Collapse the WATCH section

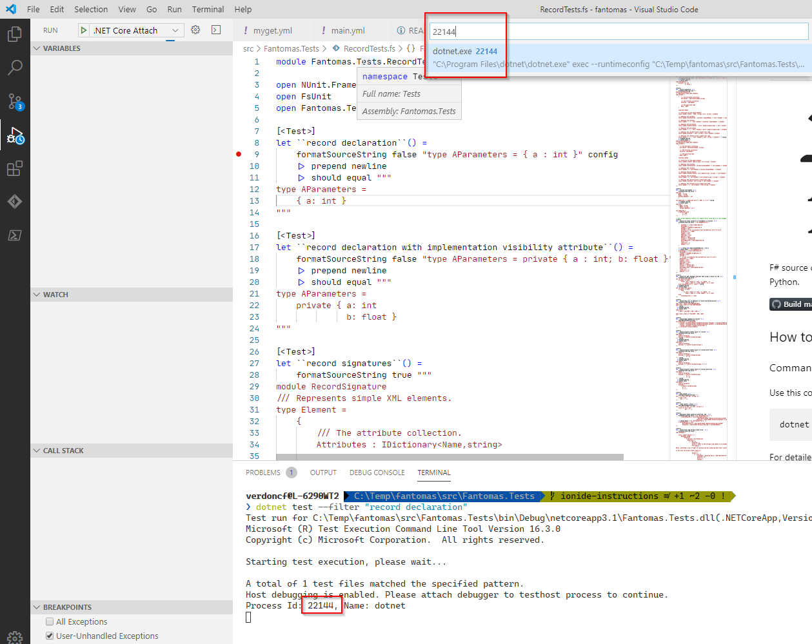point(132,295)
